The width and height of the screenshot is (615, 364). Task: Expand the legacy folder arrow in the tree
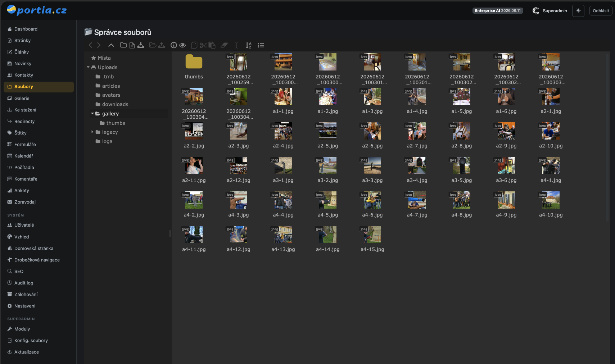pos(92,132)
